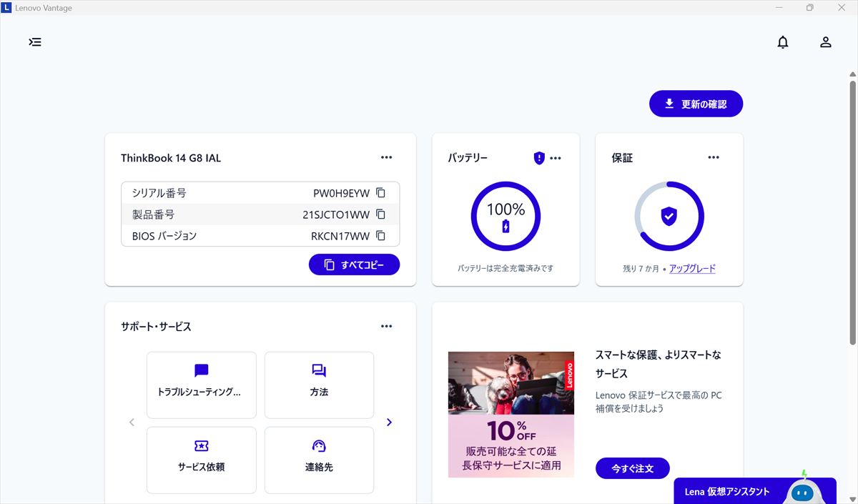Viewport: 858px width, 504px height.
Task: Copy the シリアル番号 value
Action: [x=381, y=193]
